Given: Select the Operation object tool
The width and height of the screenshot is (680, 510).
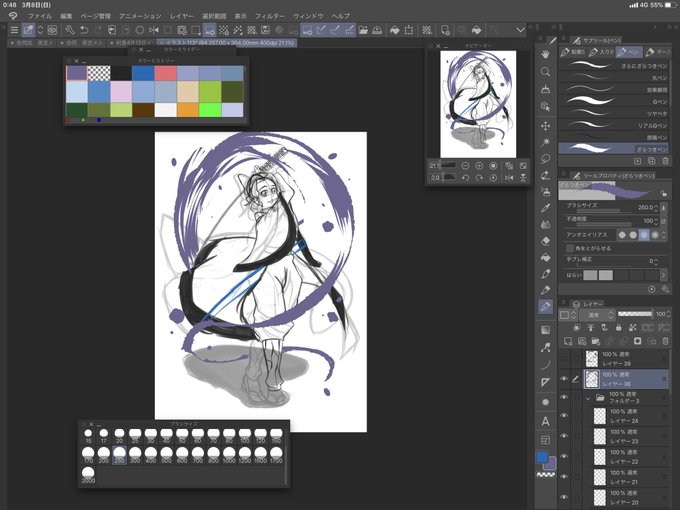Looking at the screenshot, I should point(546,107).
